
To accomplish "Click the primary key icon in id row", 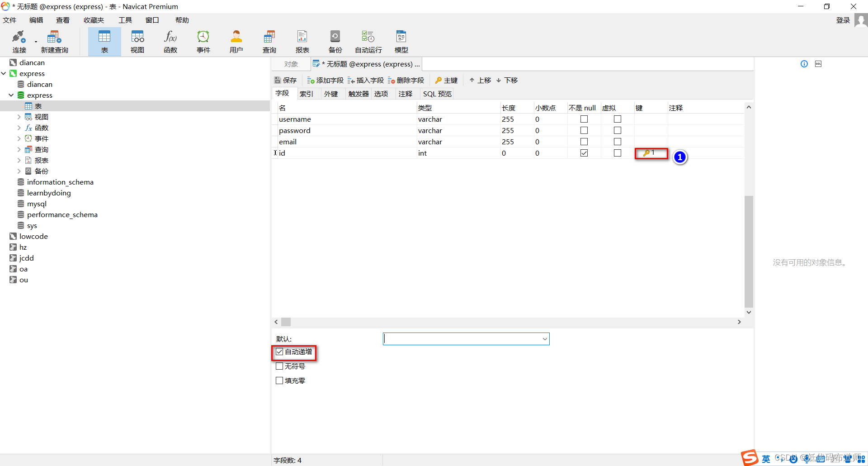I will pos(646,153).
